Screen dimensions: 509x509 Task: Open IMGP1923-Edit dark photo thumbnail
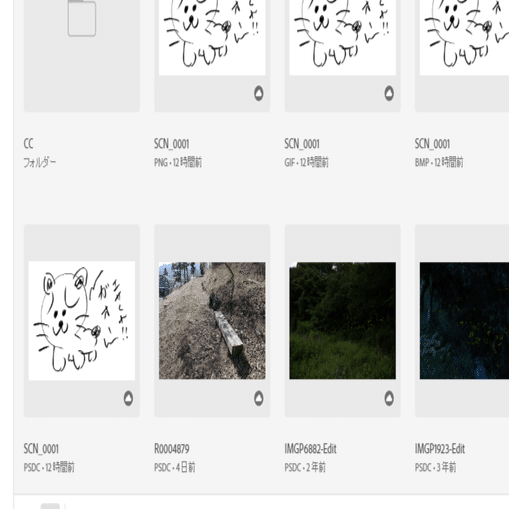click(464, 321)
